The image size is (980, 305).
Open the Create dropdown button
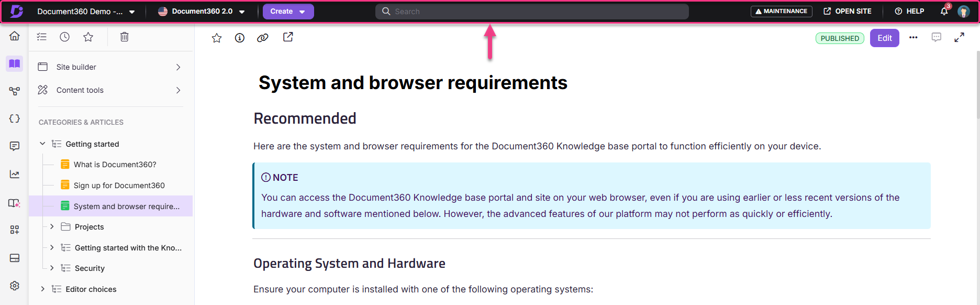click(288, 12)
